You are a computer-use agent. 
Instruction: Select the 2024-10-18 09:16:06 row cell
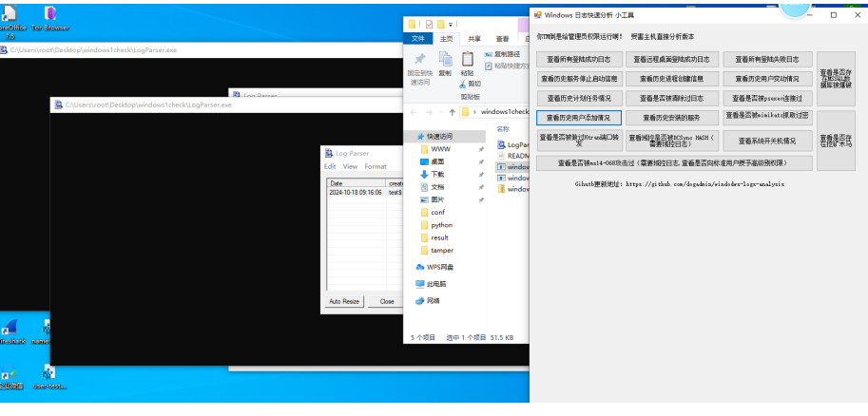point(356,193)
